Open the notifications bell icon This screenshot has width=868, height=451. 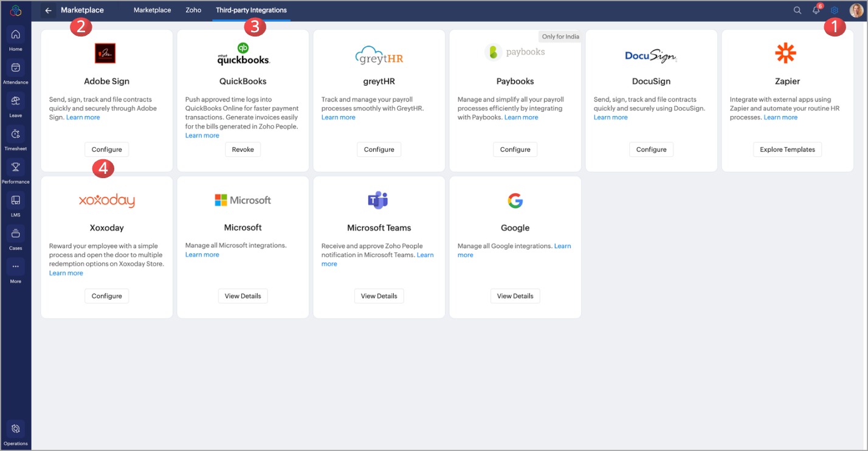(x=816, y=10)
